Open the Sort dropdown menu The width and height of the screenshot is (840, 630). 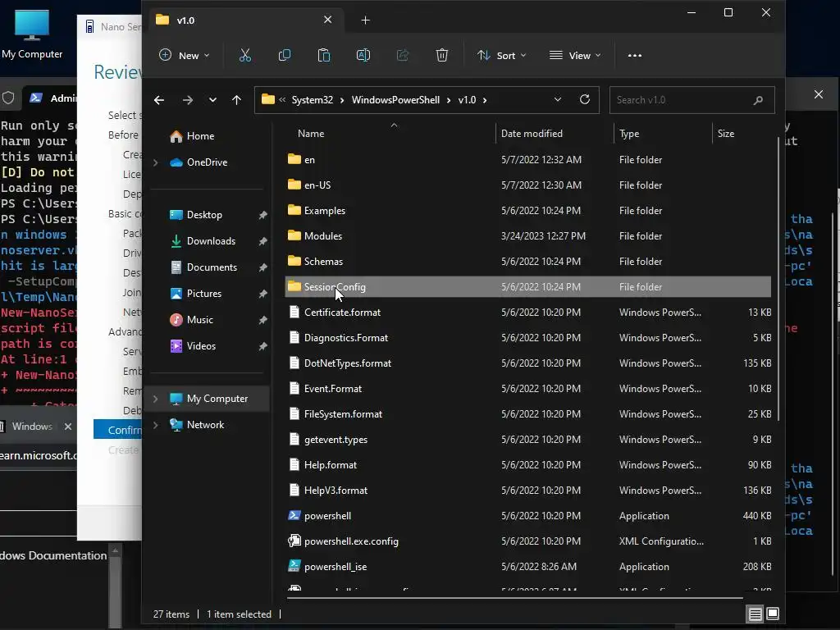[501, 55]
